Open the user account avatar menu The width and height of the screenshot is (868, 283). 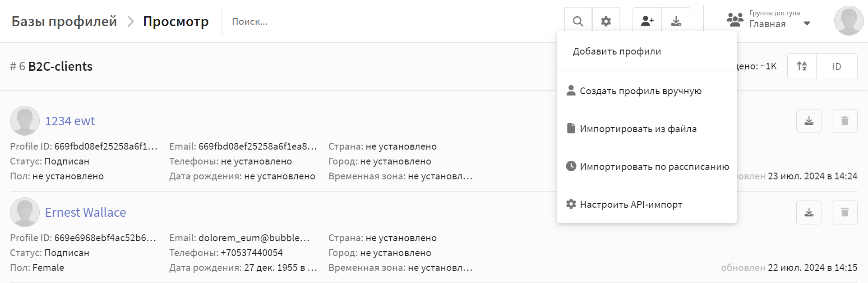[x=849, y=21]
